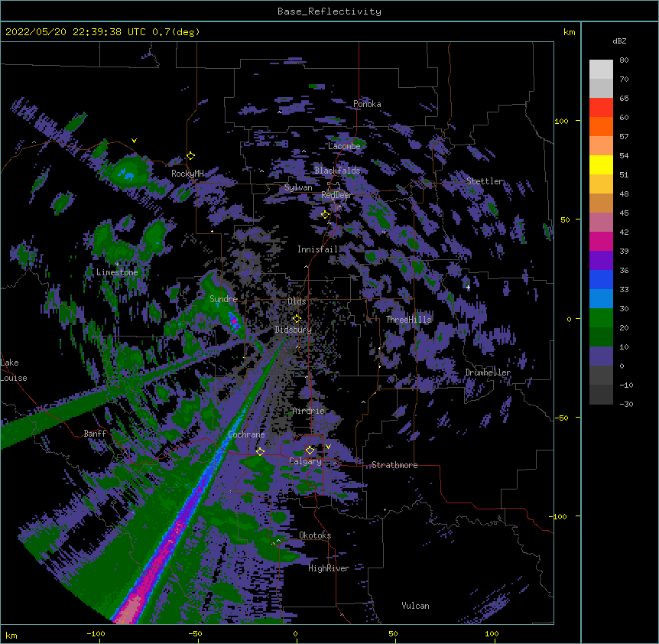The height and width of the screenshot is (644, 659).
Task: Select the Okotoks label
Action: tap(315, 535)
